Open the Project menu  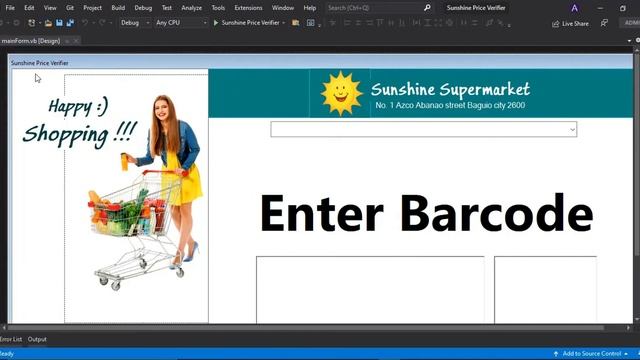(x=92, y=8)
